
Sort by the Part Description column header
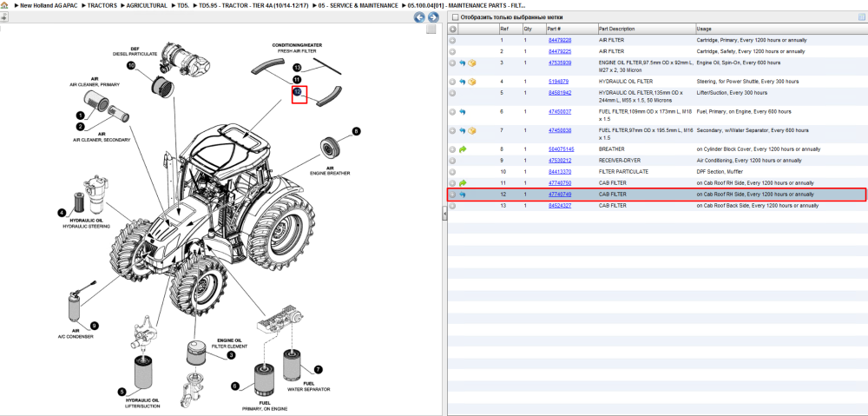616,29
